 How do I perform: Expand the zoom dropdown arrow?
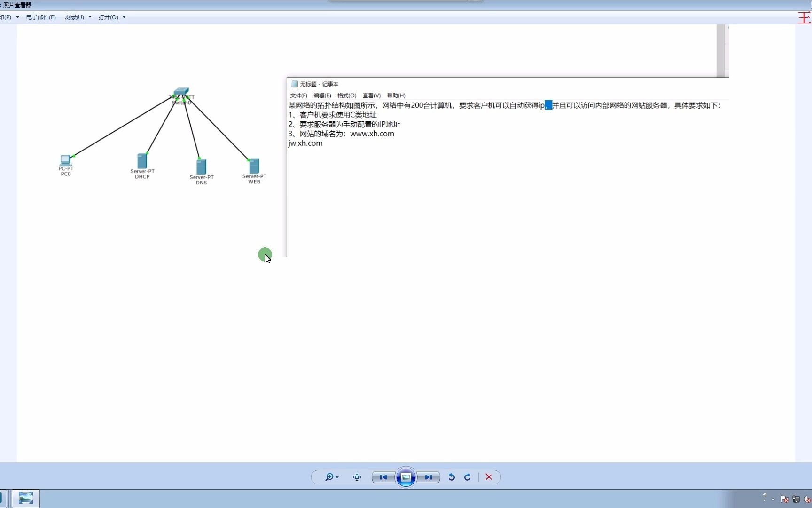337,477
